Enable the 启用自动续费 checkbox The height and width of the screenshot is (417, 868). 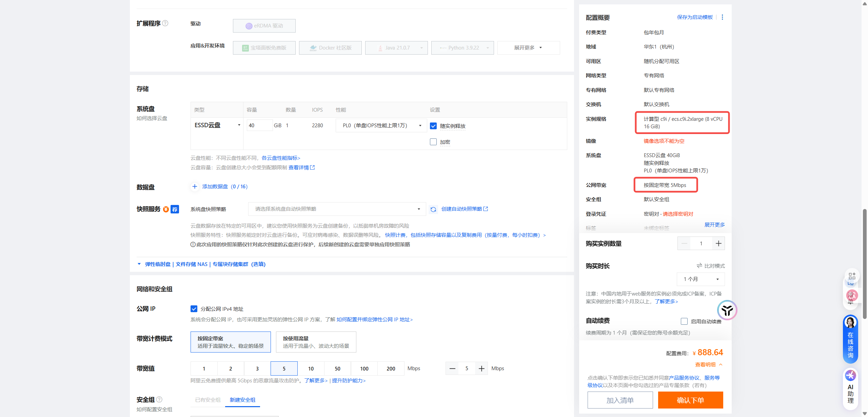(684, 321)
